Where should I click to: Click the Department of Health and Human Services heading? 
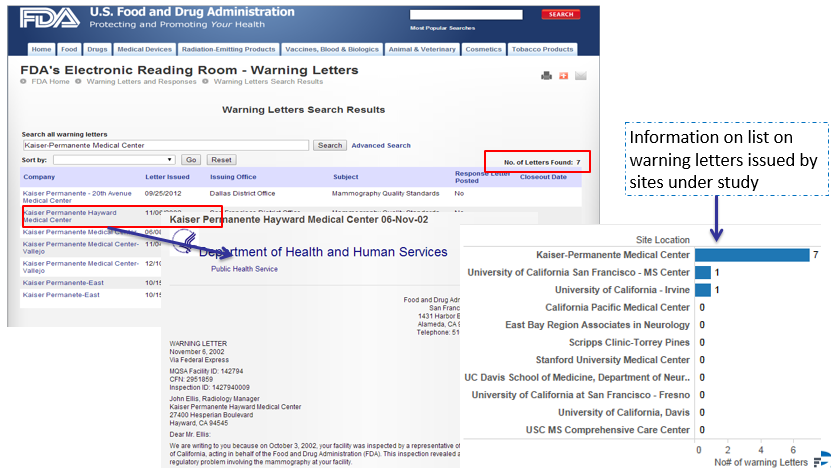click(323, 252)
